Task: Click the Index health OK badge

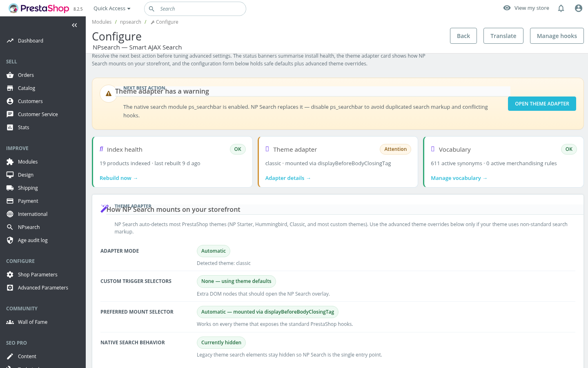Action: pyautogui.click(x=238, y=149)
